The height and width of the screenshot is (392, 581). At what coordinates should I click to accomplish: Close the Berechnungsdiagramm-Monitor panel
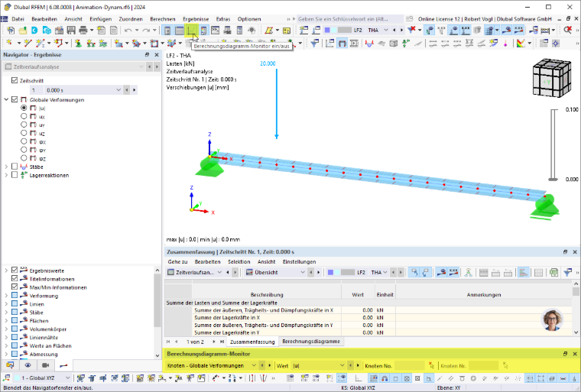(575, 354)
